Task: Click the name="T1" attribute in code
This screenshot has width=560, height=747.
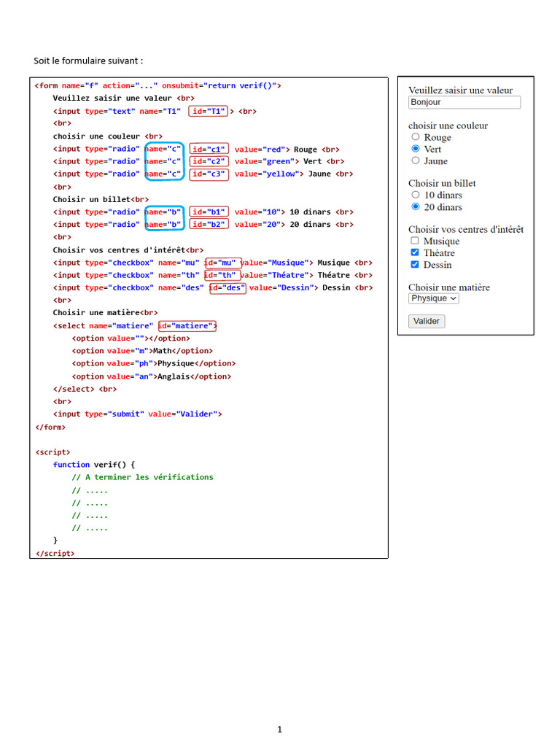Action: [x=160, y=111]
